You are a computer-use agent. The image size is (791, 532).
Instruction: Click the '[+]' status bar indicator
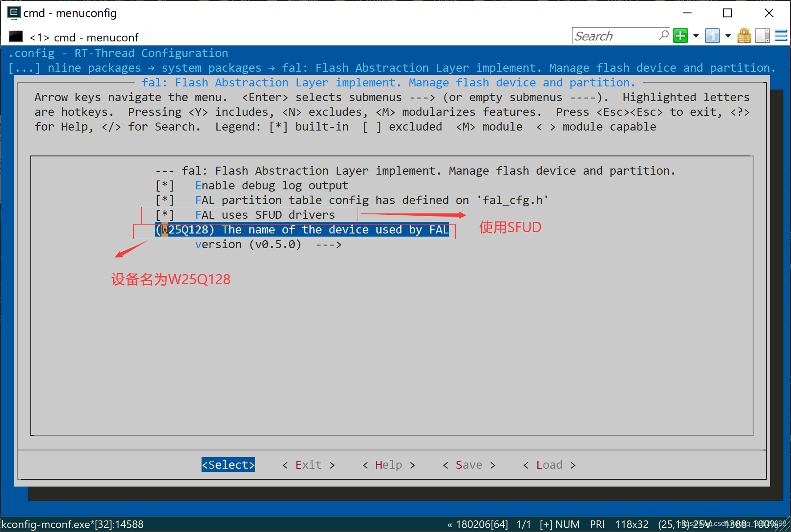(546, 524)
